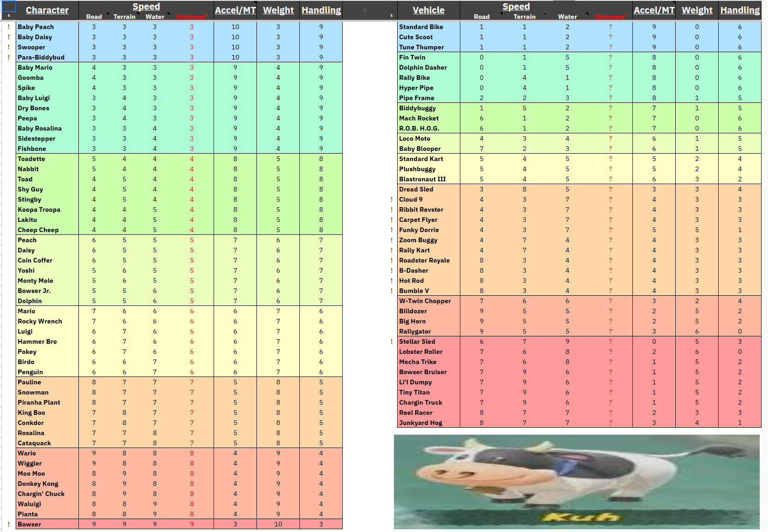Select the Tune Thumper name cell
This screenshot has width=768, height=532.
[429, 47]
